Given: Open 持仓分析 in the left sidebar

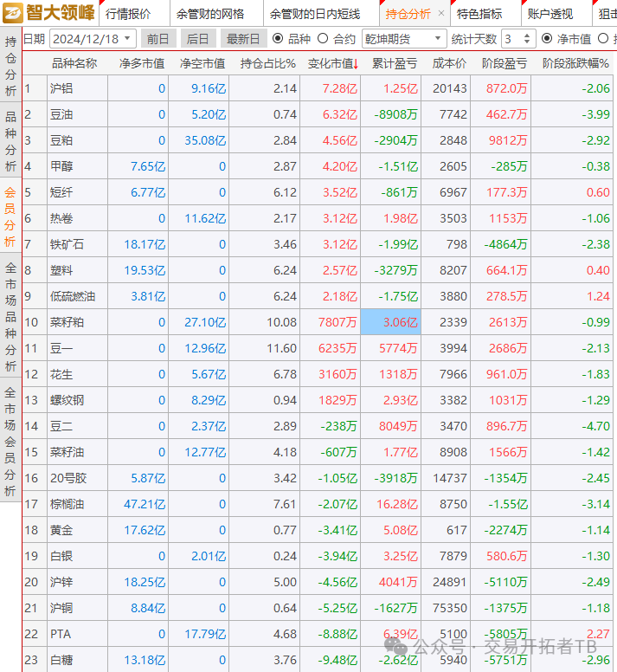Looking at the screenshot, I should tap(10, 66).
